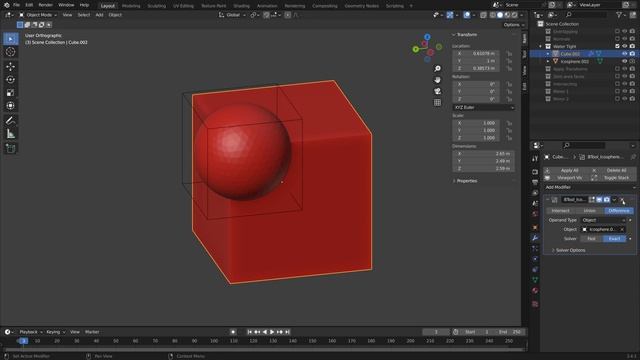Select the Move tool

(11, 66)
